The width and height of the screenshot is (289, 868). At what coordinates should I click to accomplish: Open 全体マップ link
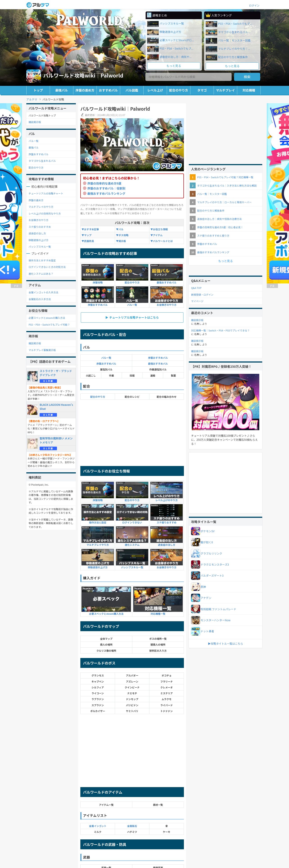tap(106, 639)
